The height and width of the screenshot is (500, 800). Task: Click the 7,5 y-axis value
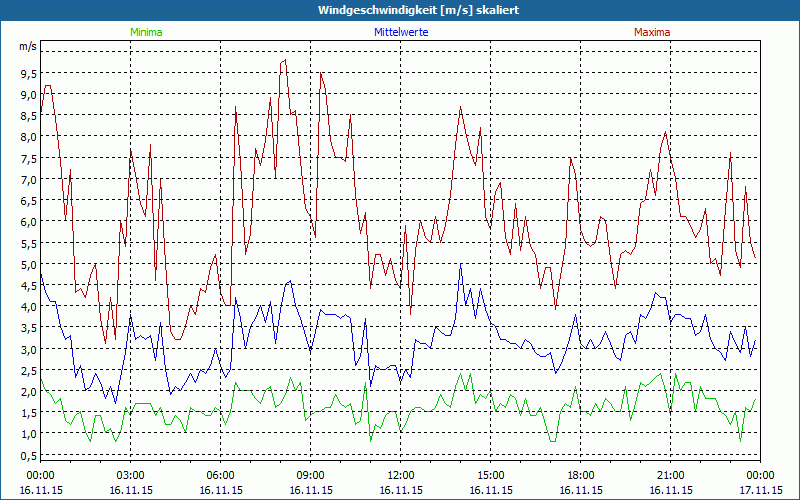click(28, 158)
